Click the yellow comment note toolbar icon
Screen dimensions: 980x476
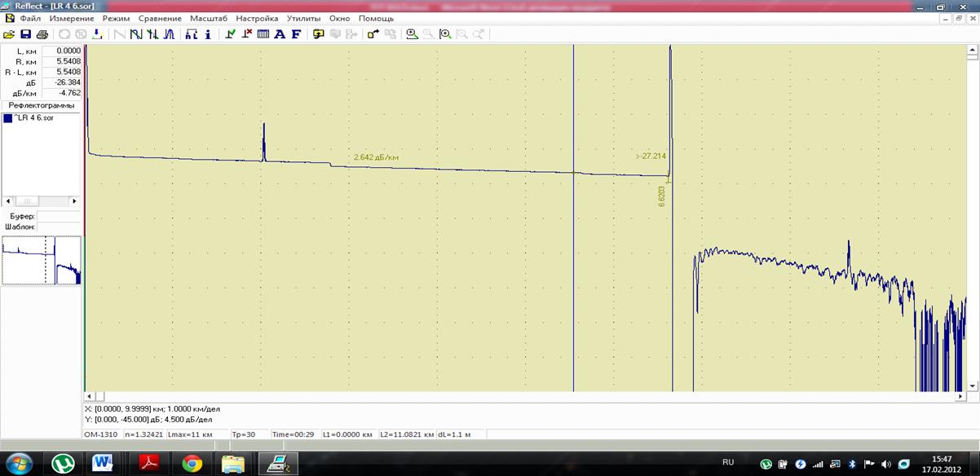point(319,34)
